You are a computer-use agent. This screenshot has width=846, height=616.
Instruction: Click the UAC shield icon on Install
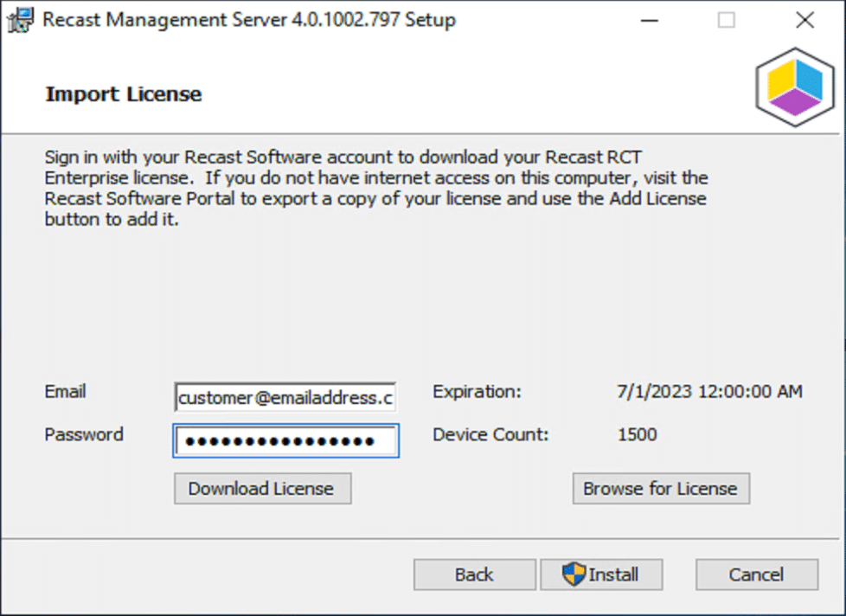click(x=574, y=574)
